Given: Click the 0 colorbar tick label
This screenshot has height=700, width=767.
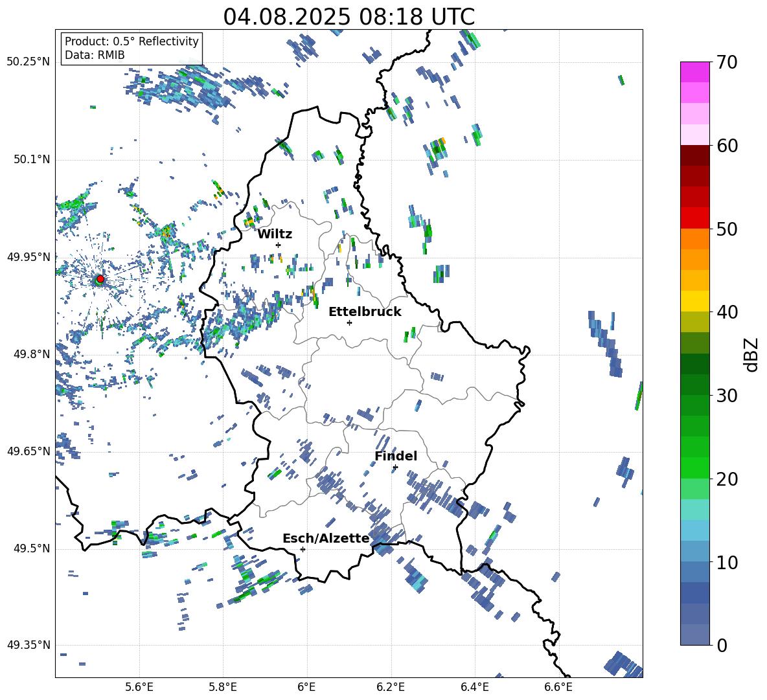Looking at the screenshot, I should (722, 645).
